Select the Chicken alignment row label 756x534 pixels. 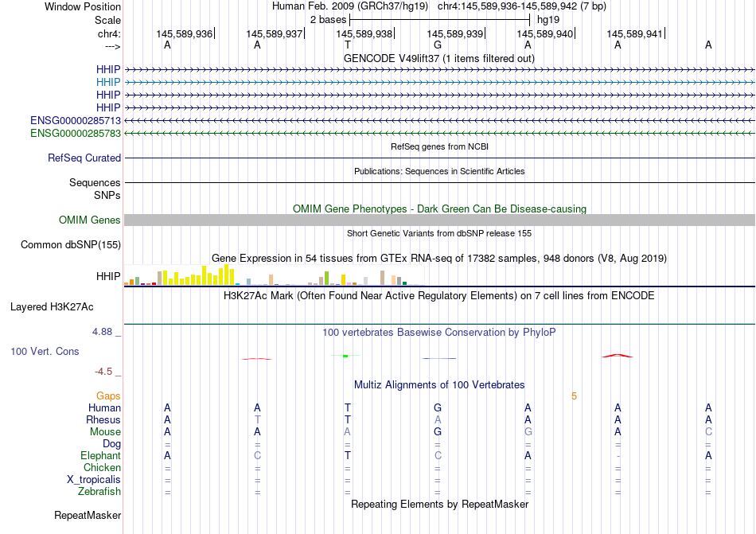pyautogui.click(x=102, y=467)
